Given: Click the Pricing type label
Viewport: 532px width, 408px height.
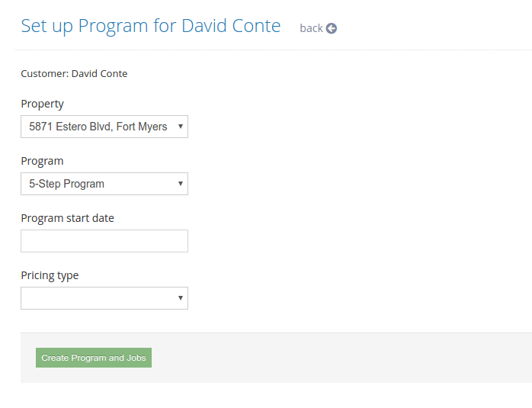Looking at the screenshot, I should tap(50, 275).
